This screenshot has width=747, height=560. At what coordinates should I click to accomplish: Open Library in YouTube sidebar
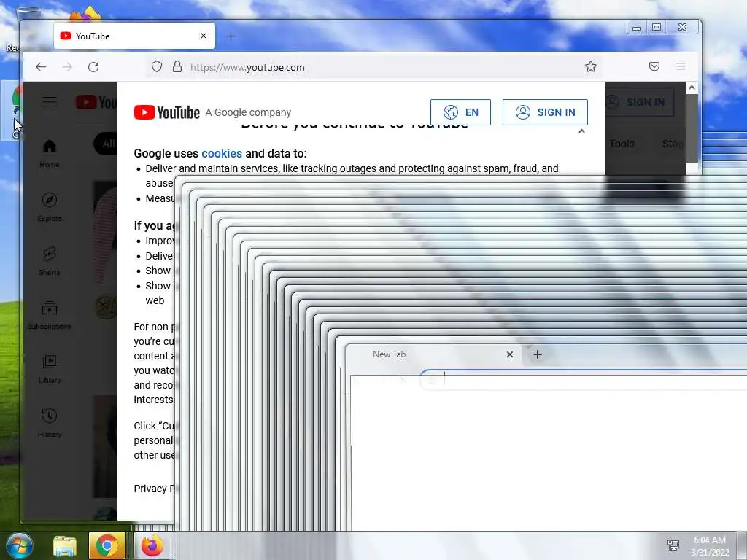coord(50,369)
